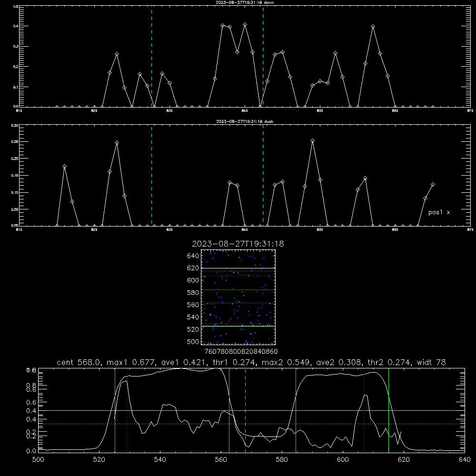Click the 'pos1 x' label in the dusk plot
This screenshot has width=476, height=476.
click(439, 212)
